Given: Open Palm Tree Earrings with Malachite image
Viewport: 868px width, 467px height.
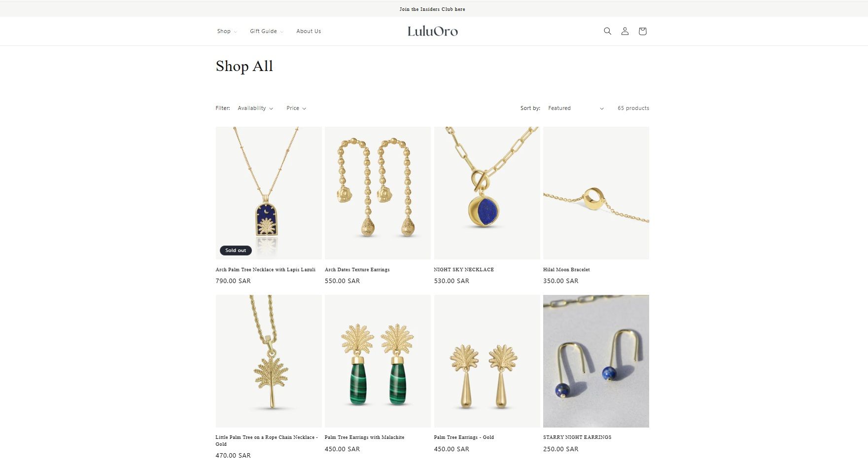Looking at the screenshot, I should click(378, 361).
